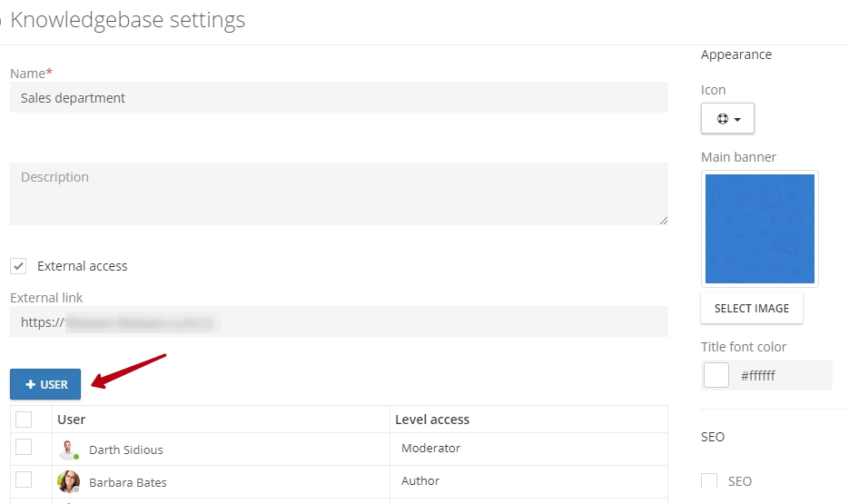The height and width of the screenshot is (504, 849).
Task: Select the Barbara Bates row checkbox
Action: (x=24, y=479)
